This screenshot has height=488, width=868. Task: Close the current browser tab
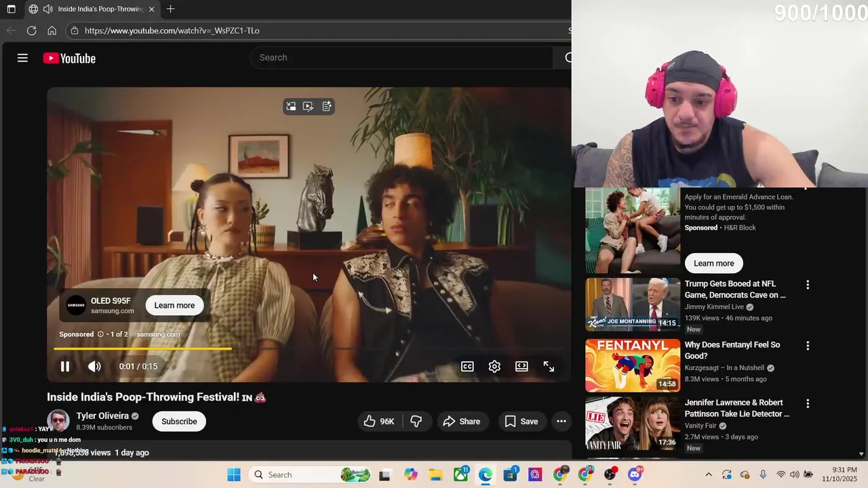click(152, 9)
